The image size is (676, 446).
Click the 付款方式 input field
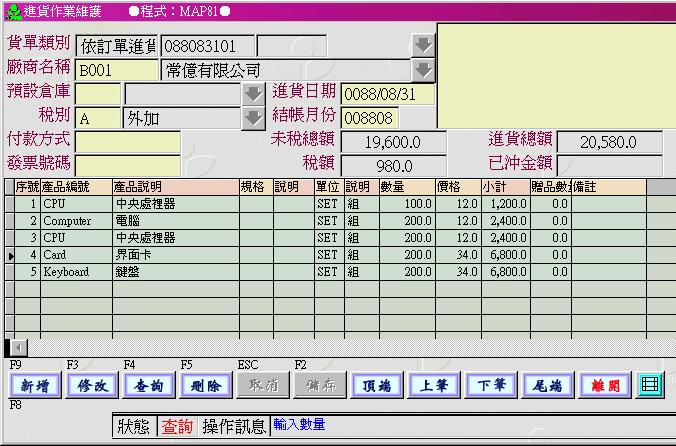click(128, 142)
